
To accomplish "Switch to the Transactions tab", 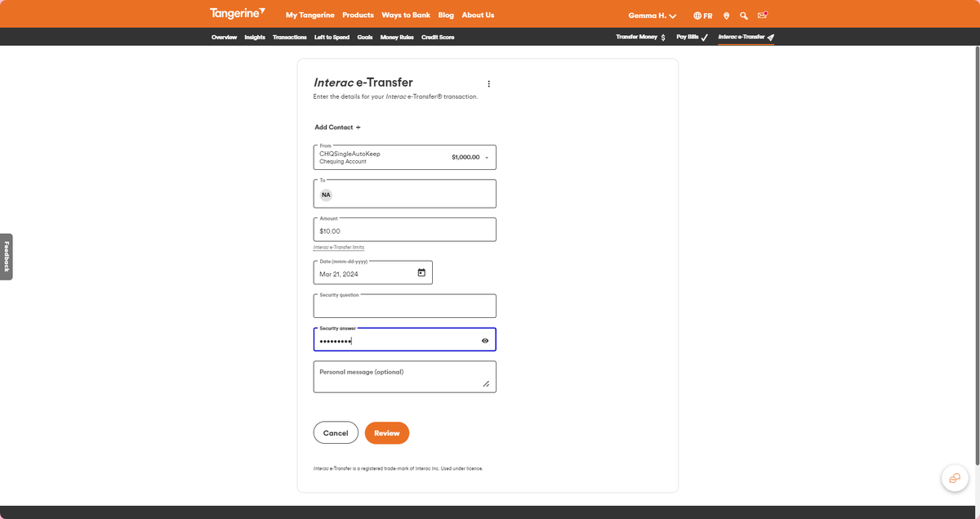I will (290, 37).
